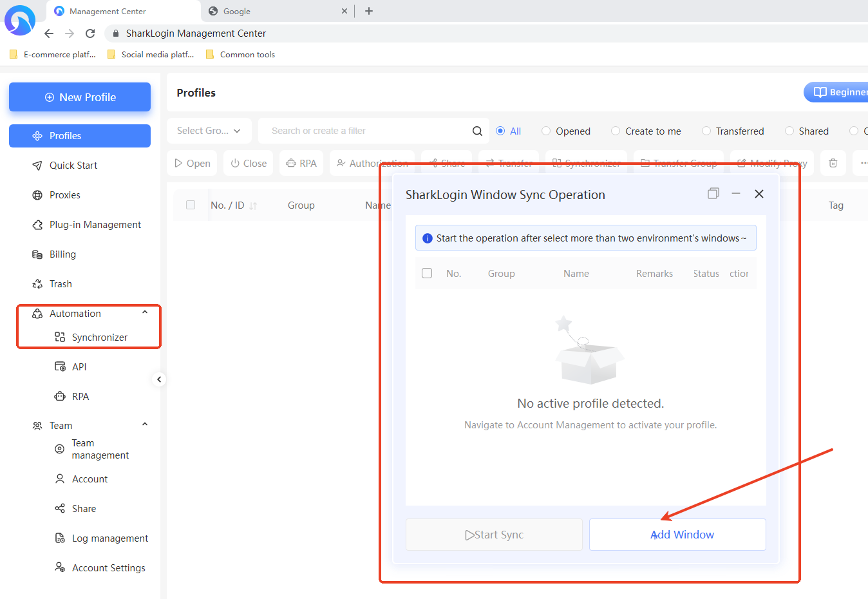Screen dimensions: 868x599
Task: Open Plug-in Management from sidebar
Action: click(x=95, y=225)
